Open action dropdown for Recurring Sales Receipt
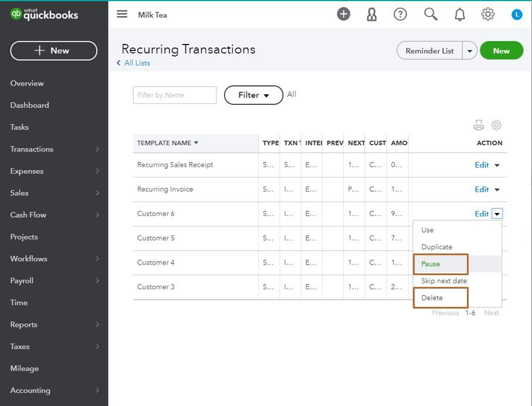 click(497, 165)
